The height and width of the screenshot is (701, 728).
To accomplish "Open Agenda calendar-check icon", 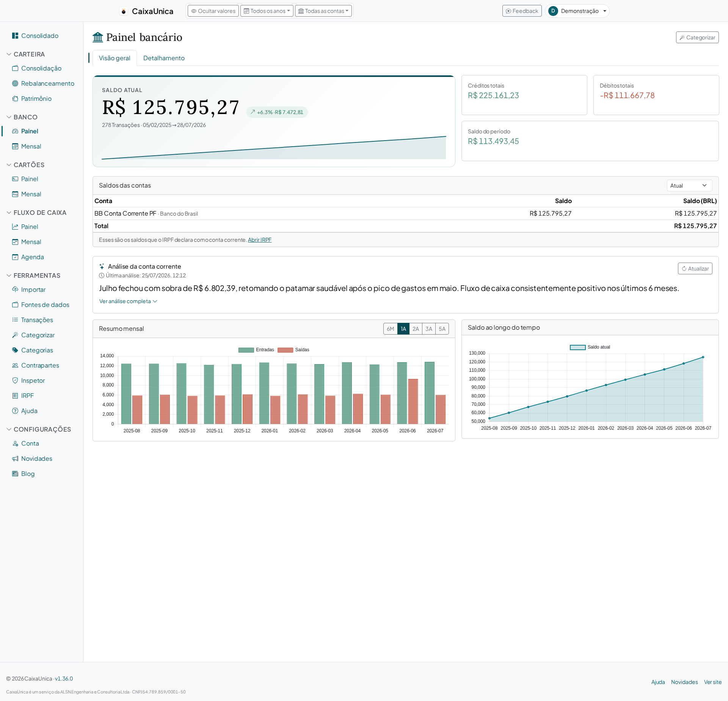I will pyautogui.click(x=15, y=257).
